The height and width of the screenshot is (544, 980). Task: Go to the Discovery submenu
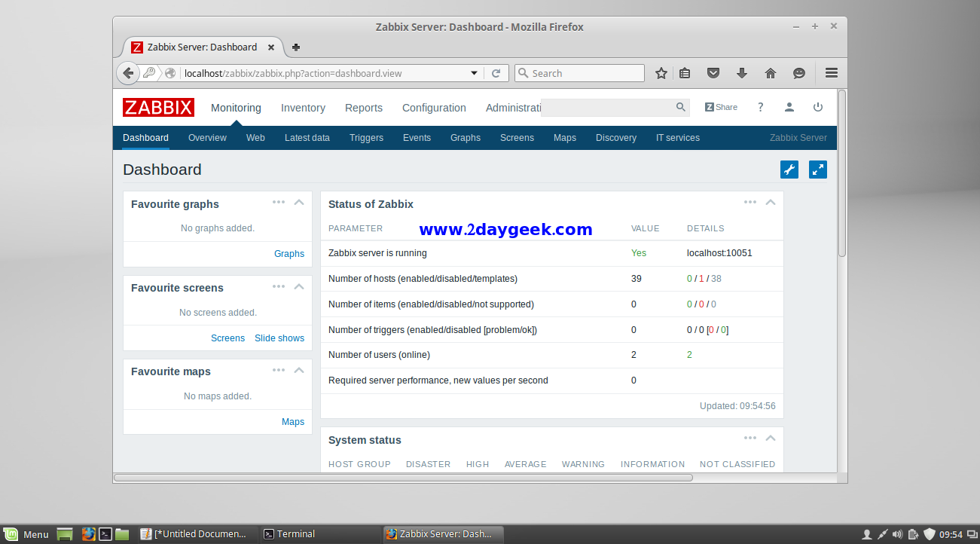pos(616,138)
